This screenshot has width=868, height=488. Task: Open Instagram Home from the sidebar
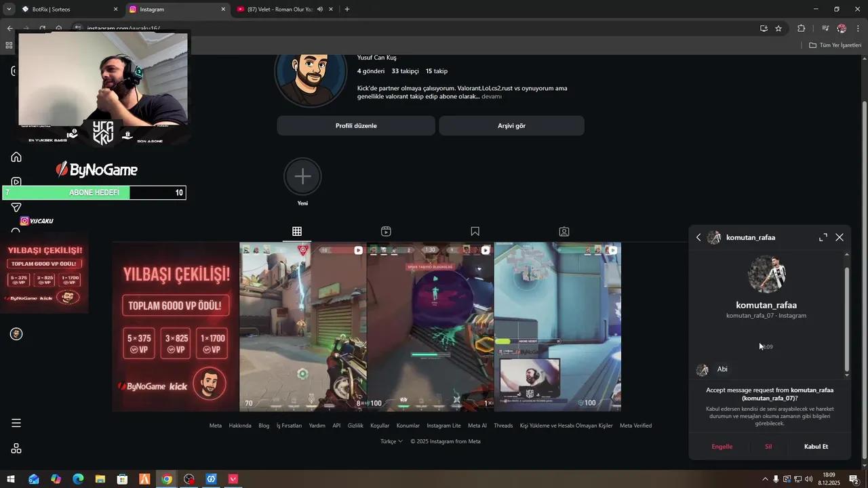tap(16, 157)
